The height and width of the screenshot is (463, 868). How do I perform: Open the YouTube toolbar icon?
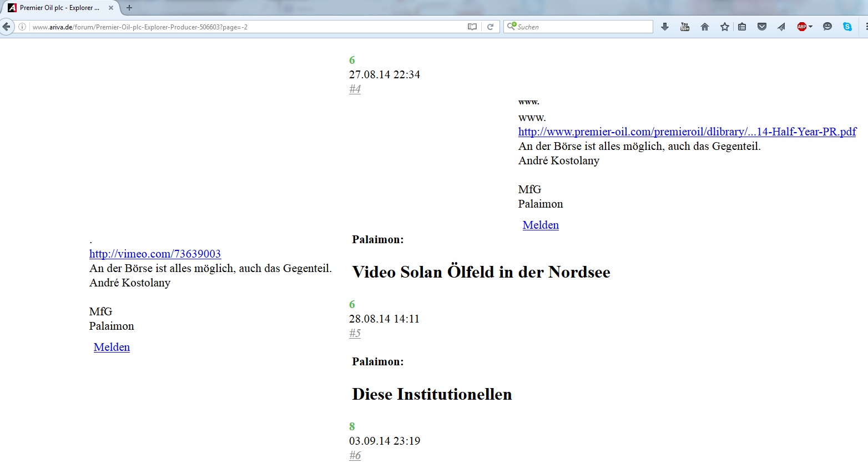[685, 27]
